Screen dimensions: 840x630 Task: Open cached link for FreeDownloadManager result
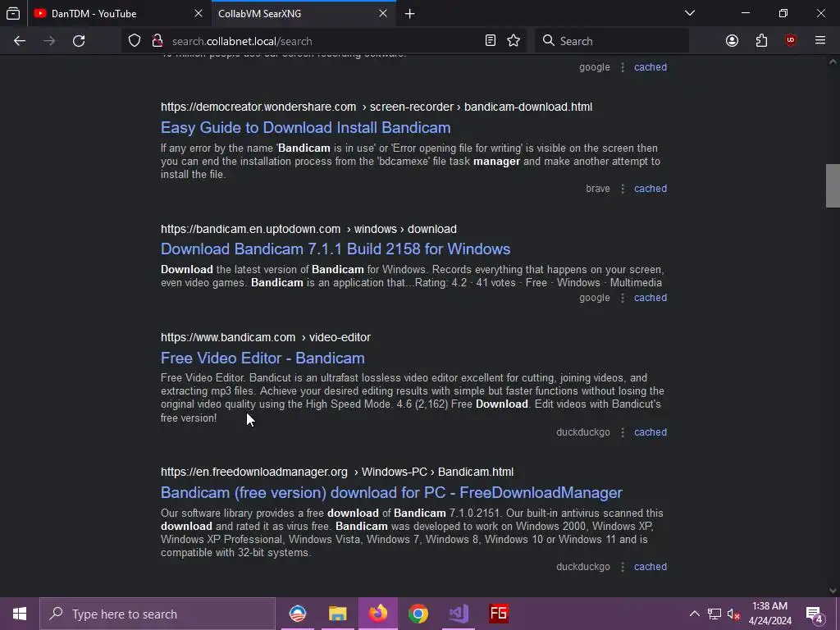coord(651,567)
